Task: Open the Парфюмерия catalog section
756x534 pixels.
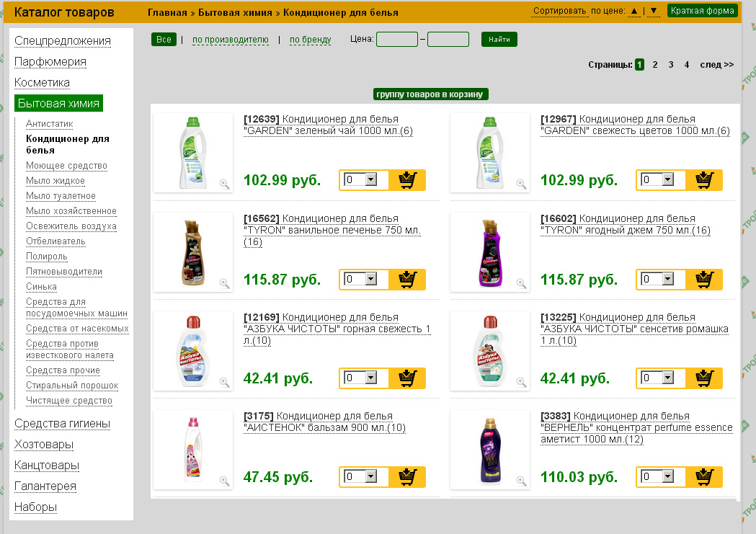Action: [50, 62]
